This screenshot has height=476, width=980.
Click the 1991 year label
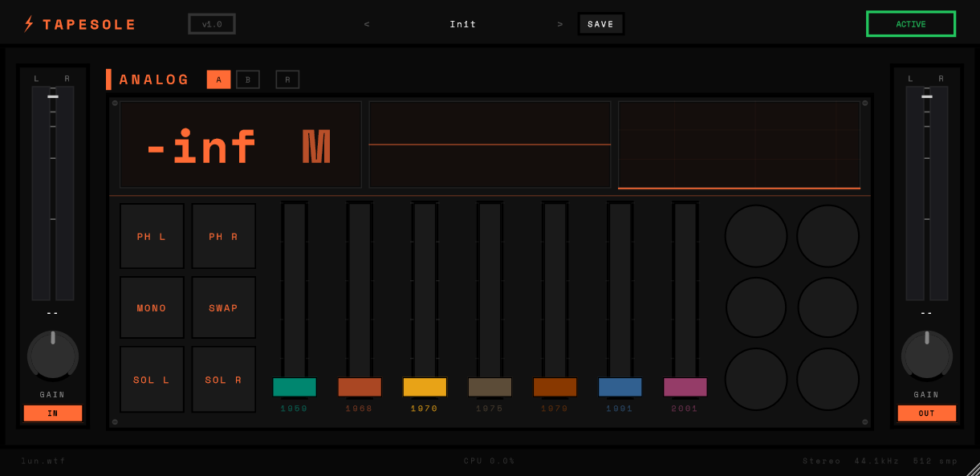(x=620, y=409)
